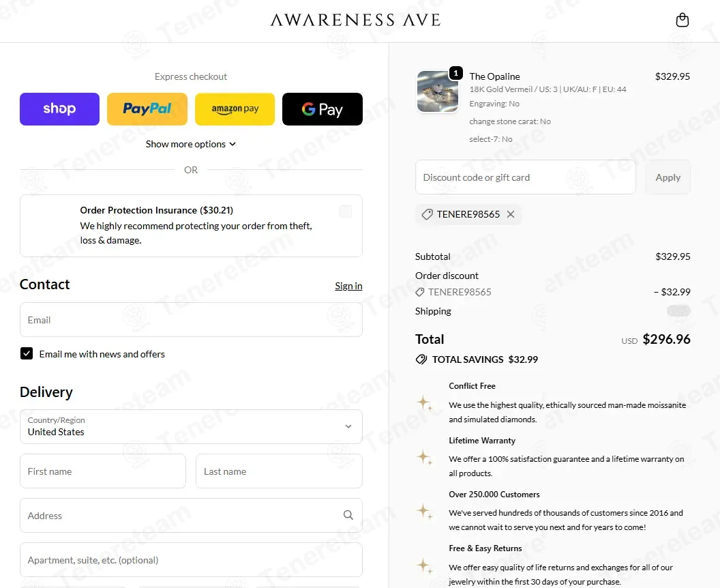Click the Conflict Free sparkle icon

click(424, 403)
